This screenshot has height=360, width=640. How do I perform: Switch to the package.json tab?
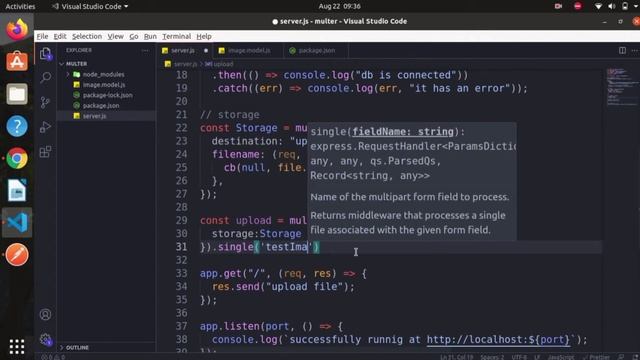(317, 51)
